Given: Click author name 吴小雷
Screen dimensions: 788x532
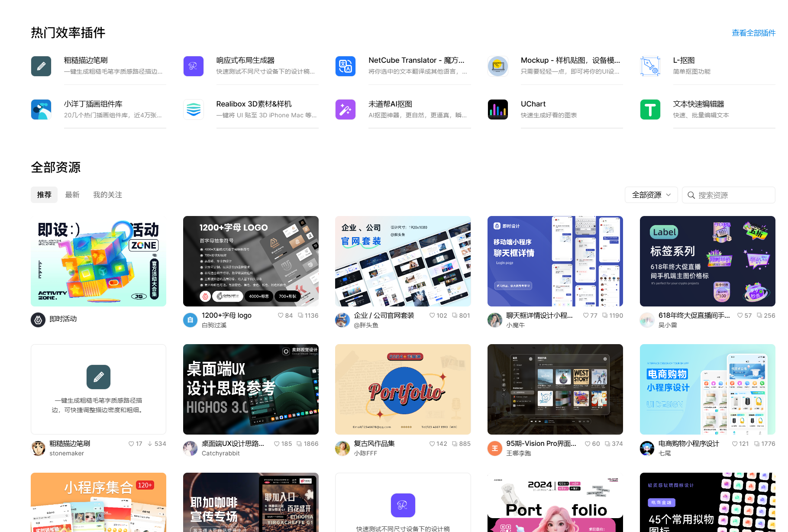Looking at the screenshot, I should point(668,325).
